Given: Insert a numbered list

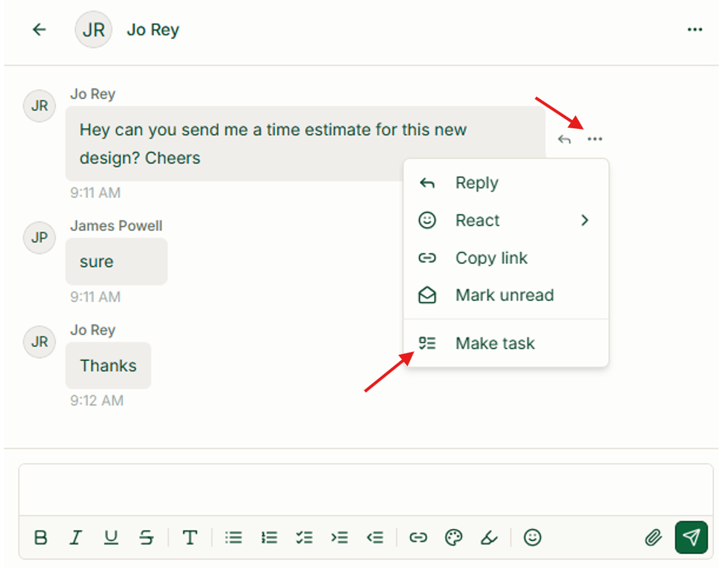Looking at the screenshot, I should [269, 537].
